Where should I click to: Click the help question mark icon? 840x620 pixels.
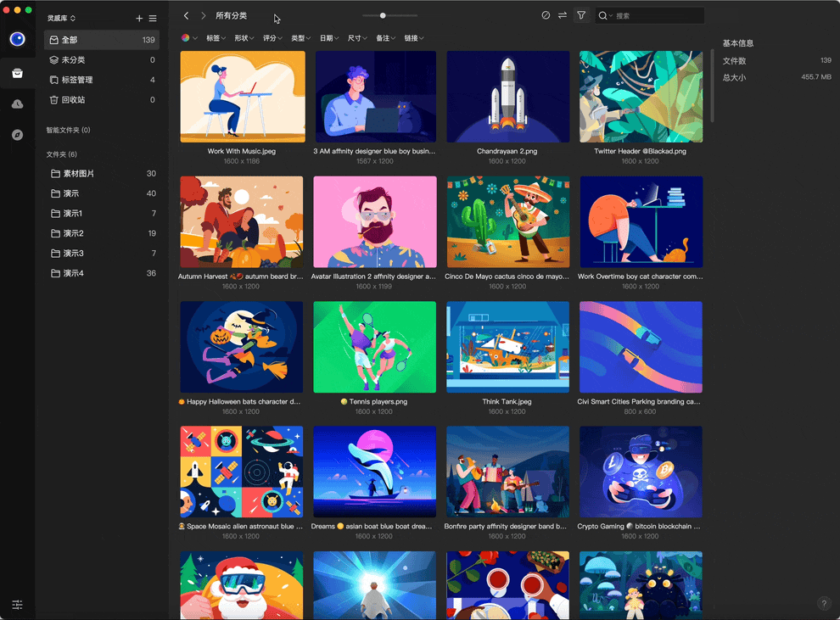(824, 603)
